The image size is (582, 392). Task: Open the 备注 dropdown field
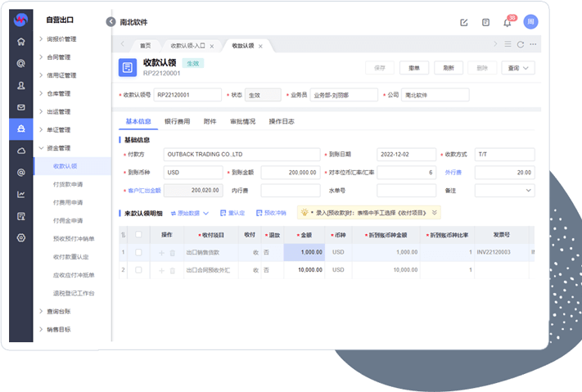[x=504, y=191]
